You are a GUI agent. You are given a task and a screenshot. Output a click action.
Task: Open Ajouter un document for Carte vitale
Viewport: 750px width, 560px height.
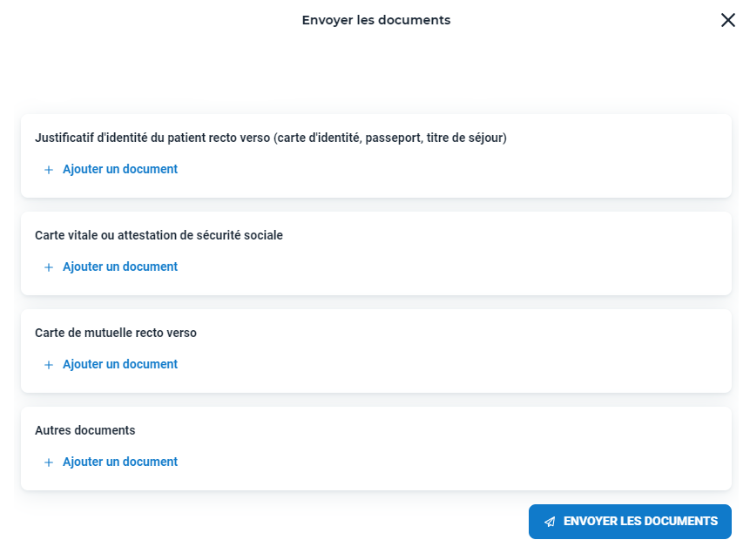click(x=120, y=267)
